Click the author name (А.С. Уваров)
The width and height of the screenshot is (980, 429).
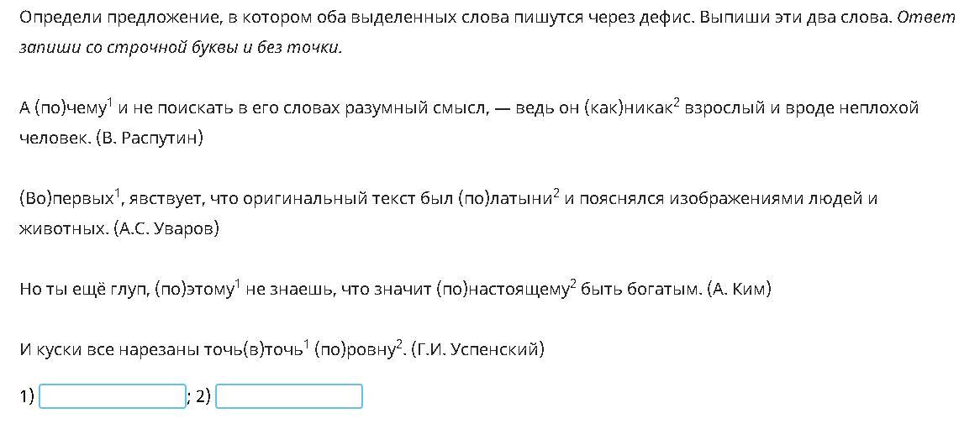(166, 229)
